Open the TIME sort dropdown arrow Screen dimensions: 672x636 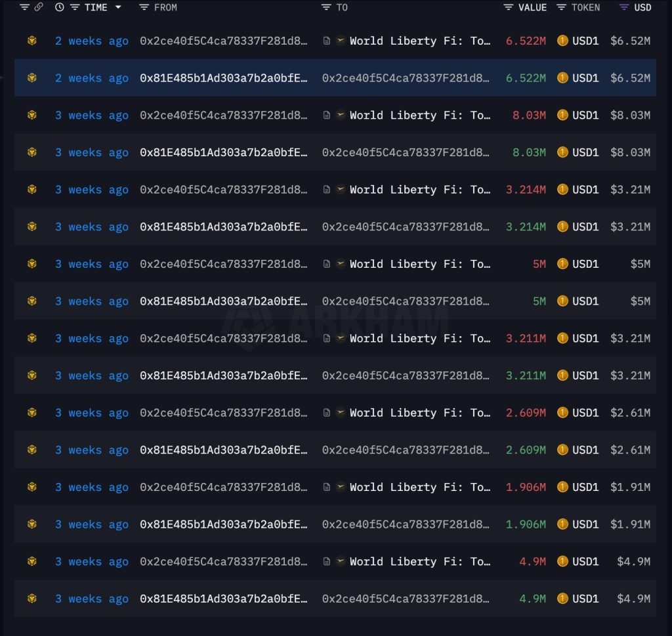118,7
